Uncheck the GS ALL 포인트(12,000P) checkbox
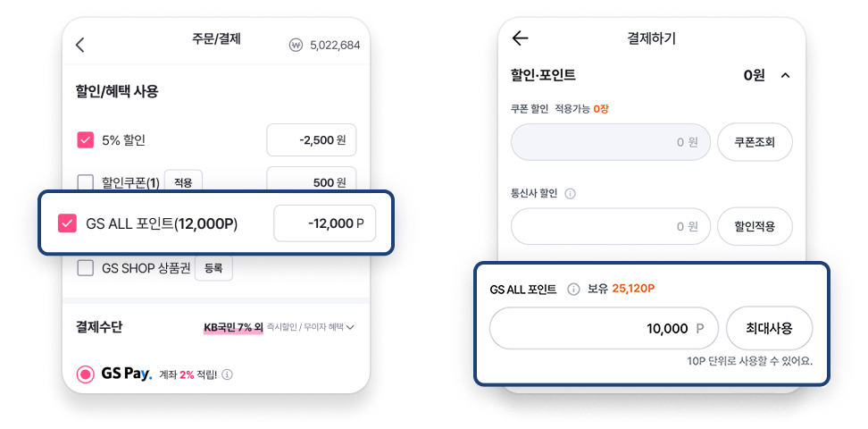The height and width of the screenshot is (429, 868). point(67,223)
